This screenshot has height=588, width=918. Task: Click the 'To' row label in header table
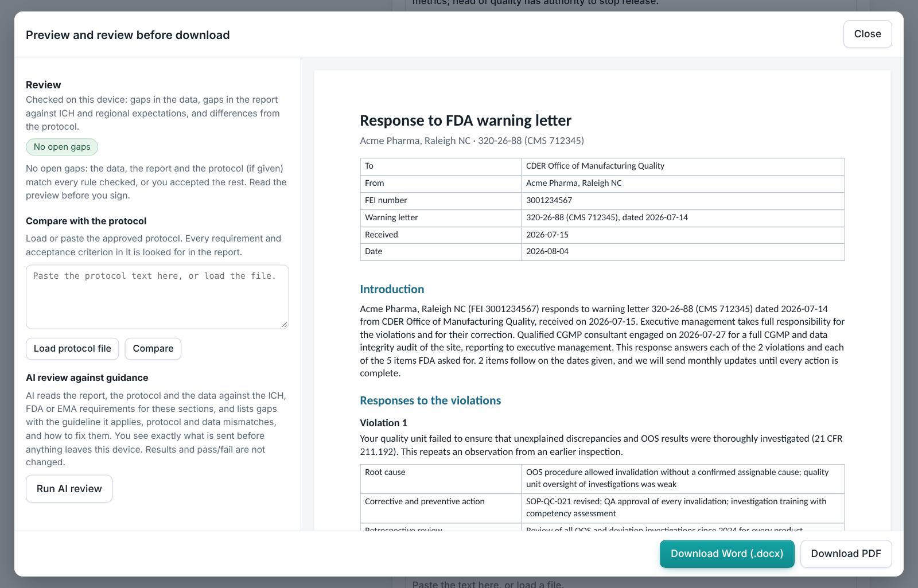coord(369,166)
